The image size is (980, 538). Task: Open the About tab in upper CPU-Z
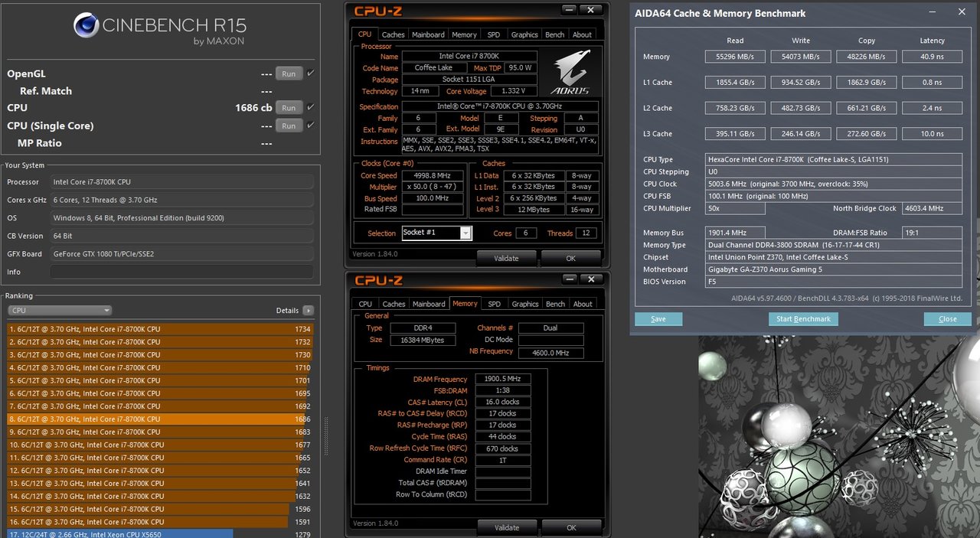pyautogui.click(x=583, y=34)
